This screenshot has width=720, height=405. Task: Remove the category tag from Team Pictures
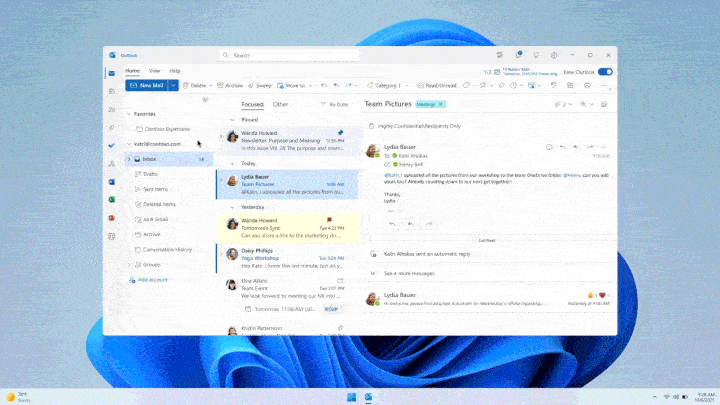tap(441, 104)
